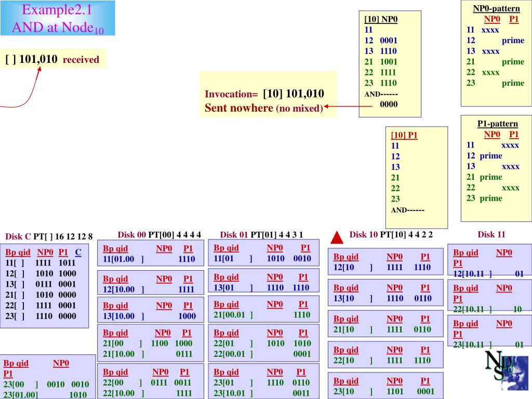The image size is (532, 399).
Task: Select row "11[ ] 1111 1011" in Disk C
Action: coord(41,263)
